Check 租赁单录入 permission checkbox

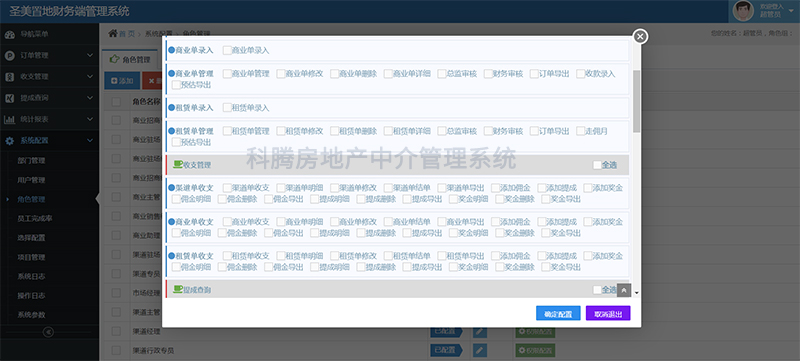tap(227, 108)
